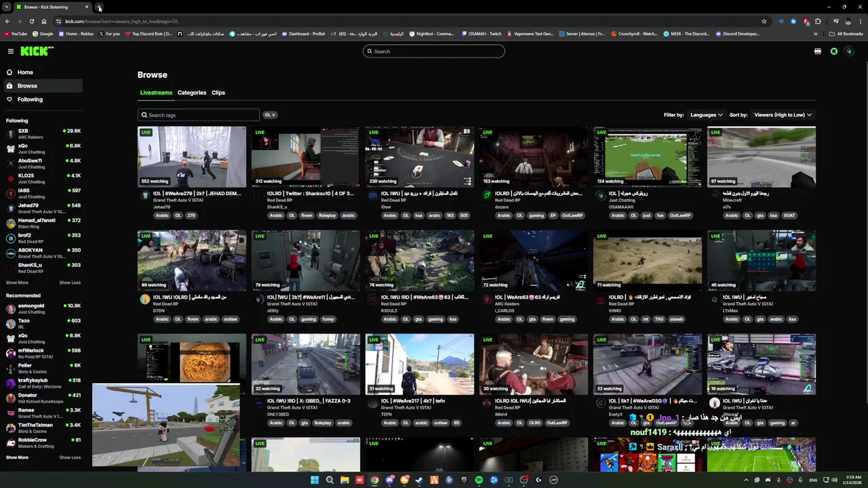Viewport: 868px width, 488px height.
Task: Switch to the Livestreams tab
Action: pyautogui.click(x=156, y=92)
